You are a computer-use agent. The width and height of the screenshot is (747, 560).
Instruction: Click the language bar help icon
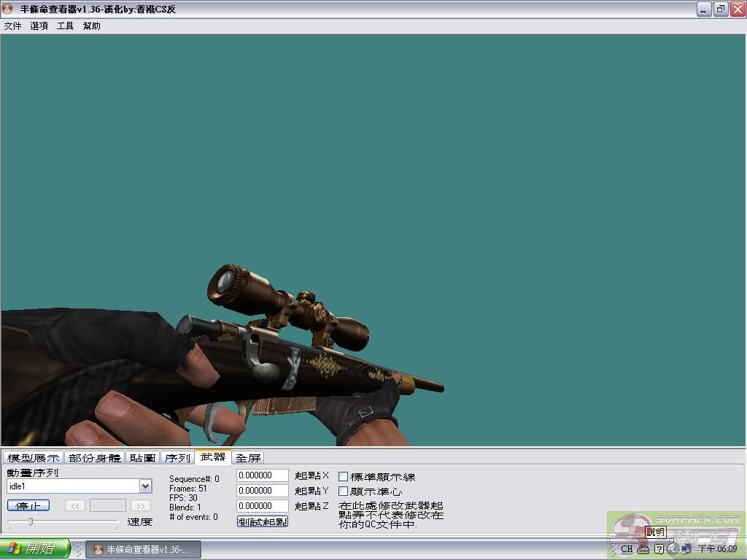pyautogui.click(x=659, y=549)
